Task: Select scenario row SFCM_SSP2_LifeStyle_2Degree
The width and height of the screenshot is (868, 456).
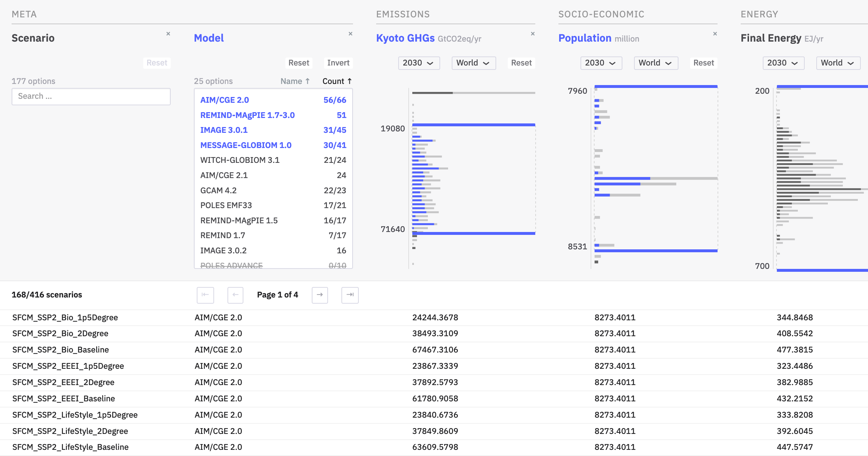Action: [434, 431]
